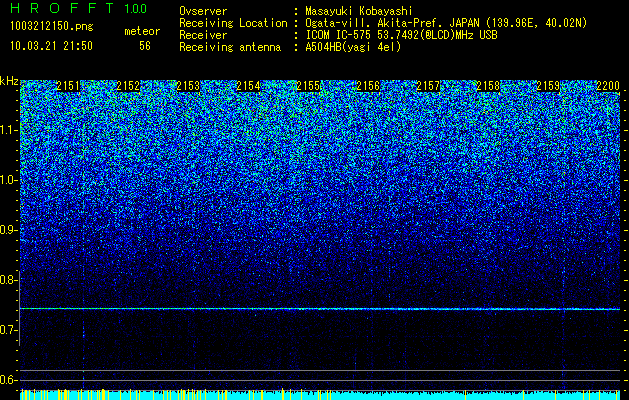Click the 0.9 frequency axis label

pos(8,230)
